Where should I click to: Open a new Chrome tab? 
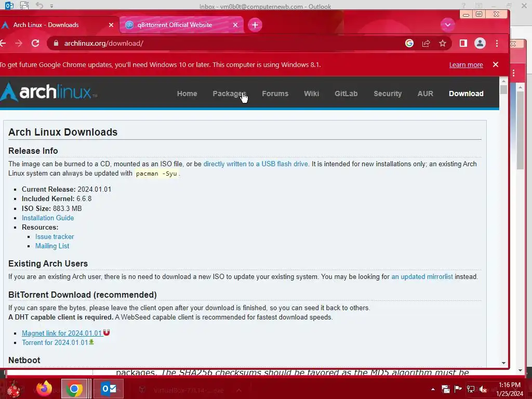tap(255, 25)
